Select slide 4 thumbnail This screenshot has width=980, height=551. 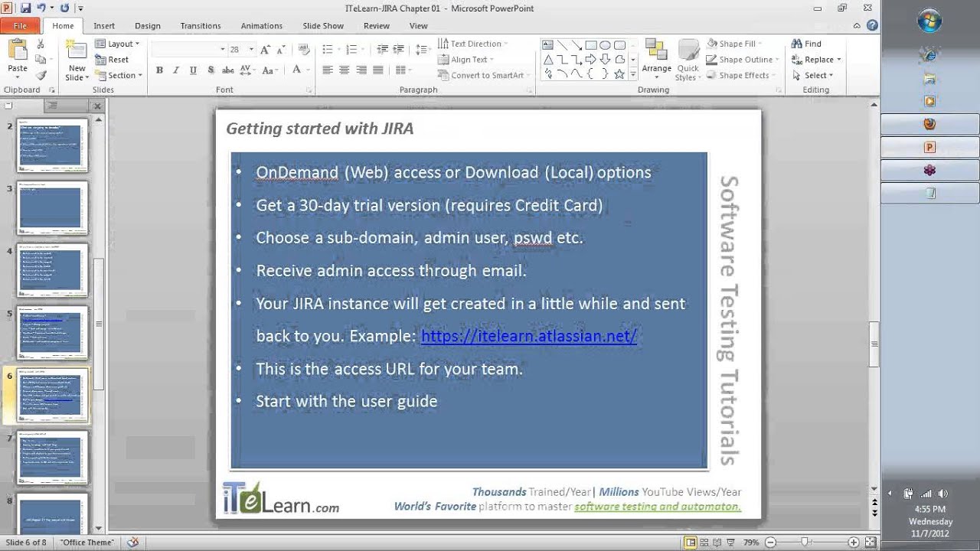(x=53, y=271)
